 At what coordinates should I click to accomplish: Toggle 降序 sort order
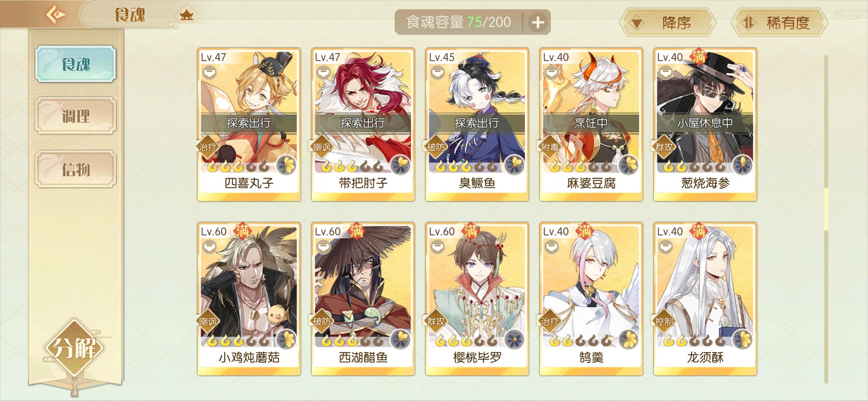pyautogui.click(x=668, y=23)
